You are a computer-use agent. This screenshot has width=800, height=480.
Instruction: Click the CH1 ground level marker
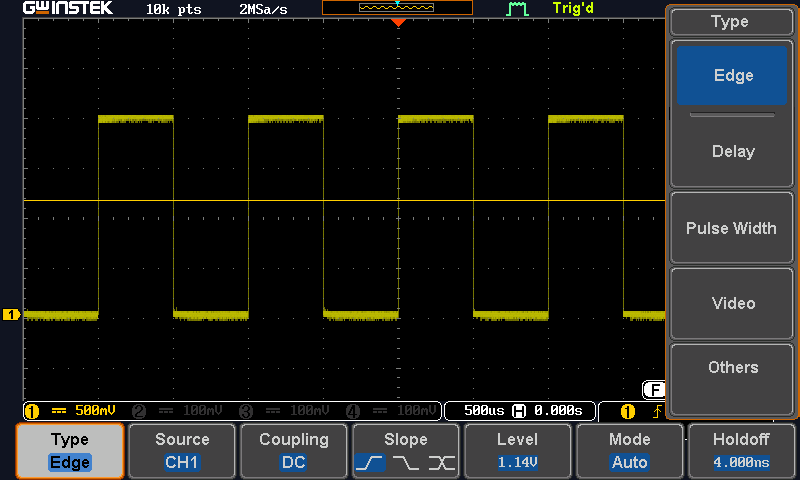[x=12, y=315]
